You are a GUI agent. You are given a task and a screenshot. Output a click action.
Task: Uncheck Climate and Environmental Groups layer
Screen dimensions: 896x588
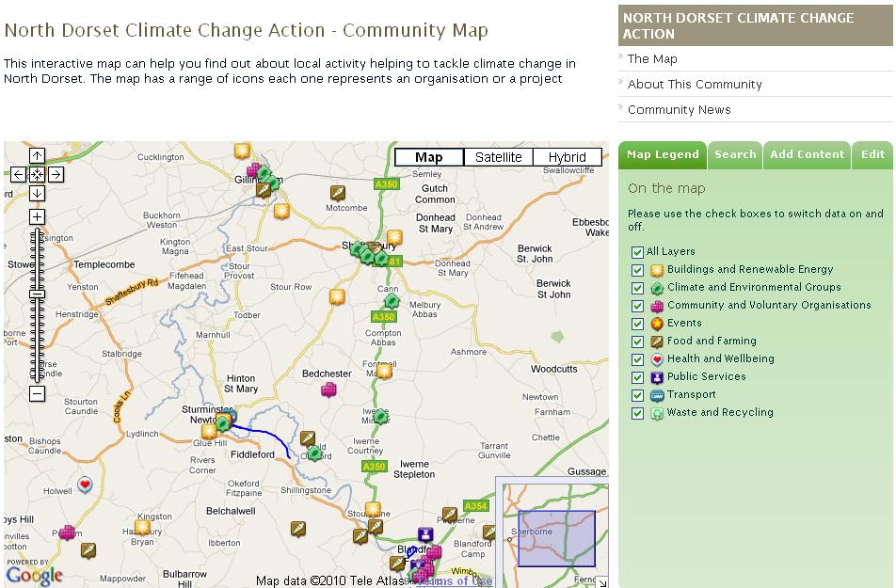click(x=638, y=288)
